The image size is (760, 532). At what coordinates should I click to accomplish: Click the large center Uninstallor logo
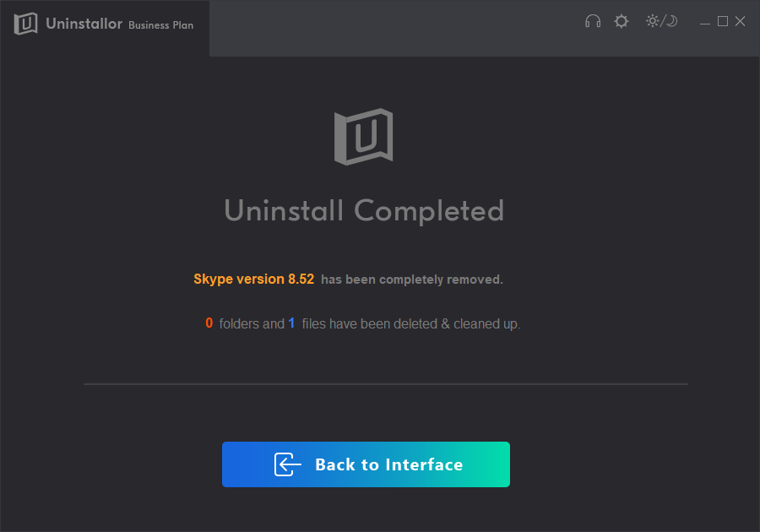[363, 137]
